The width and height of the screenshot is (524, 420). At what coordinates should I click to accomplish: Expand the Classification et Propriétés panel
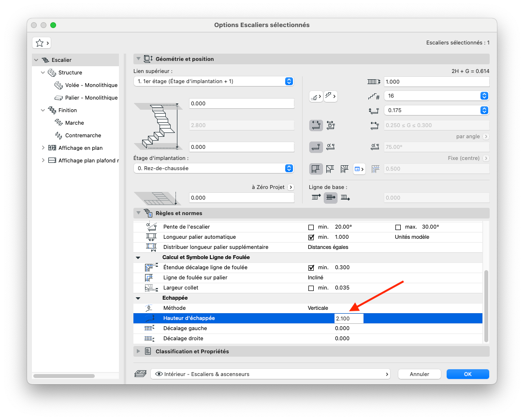click(138, 351)
